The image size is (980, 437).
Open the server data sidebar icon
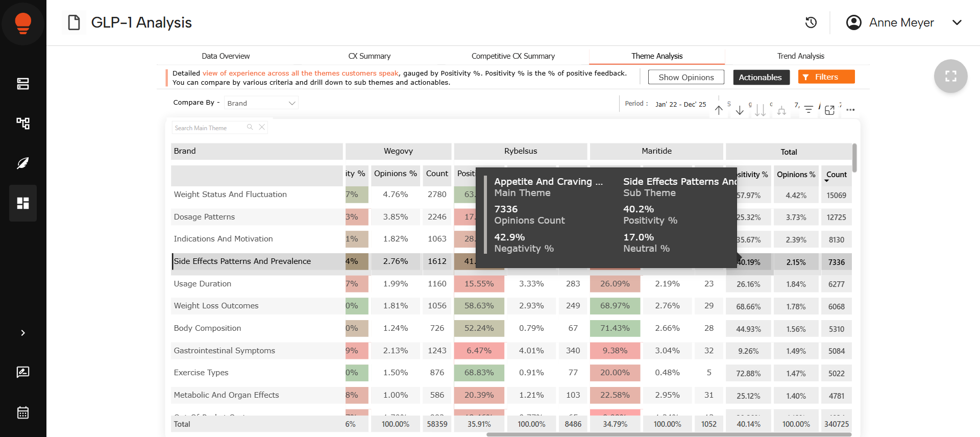point(23,84)
